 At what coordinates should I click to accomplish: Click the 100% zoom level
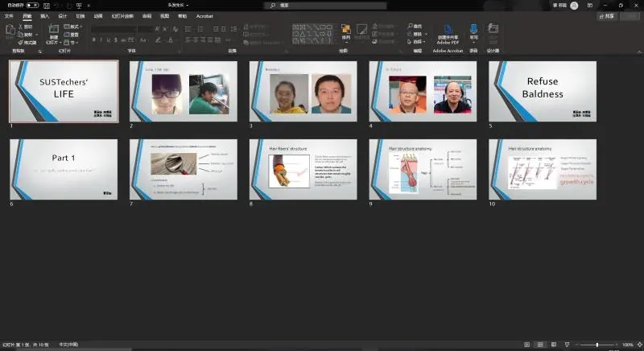(628, 345)
